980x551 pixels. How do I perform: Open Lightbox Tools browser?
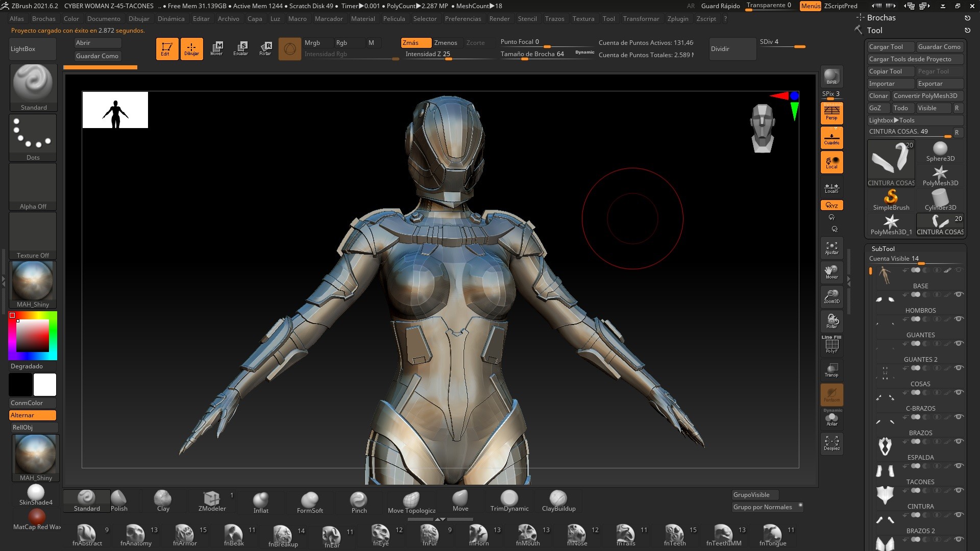click(x=915, y=120)
